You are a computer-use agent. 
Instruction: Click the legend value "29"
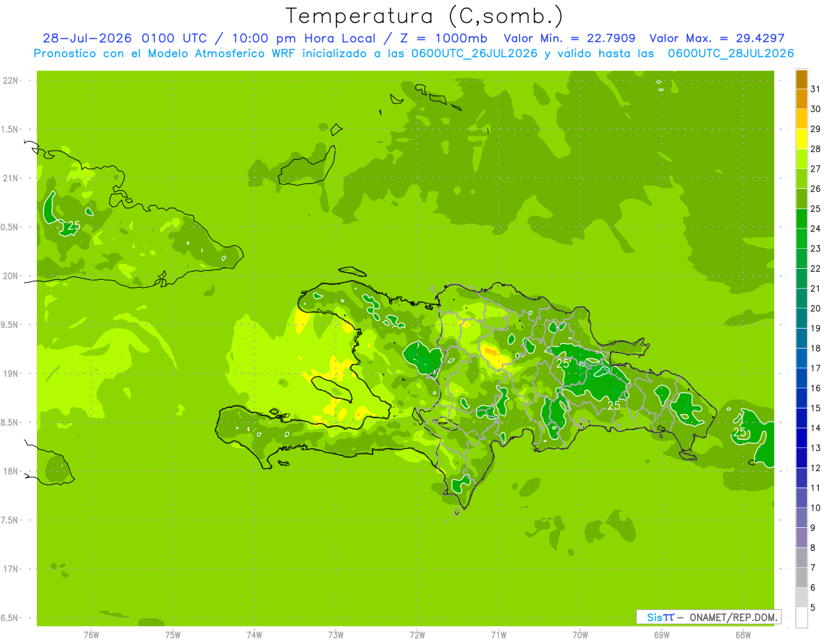click(816, 129)
